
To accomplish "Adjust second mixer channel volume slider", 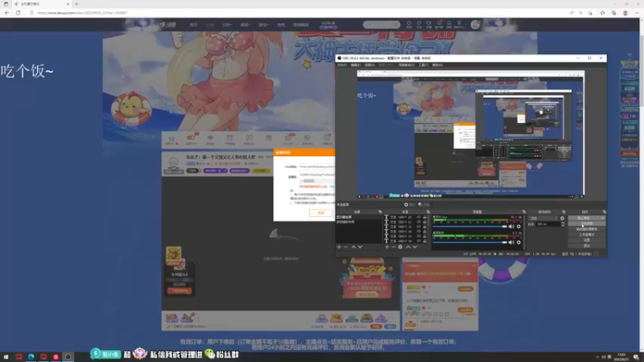I will [470, 243].
